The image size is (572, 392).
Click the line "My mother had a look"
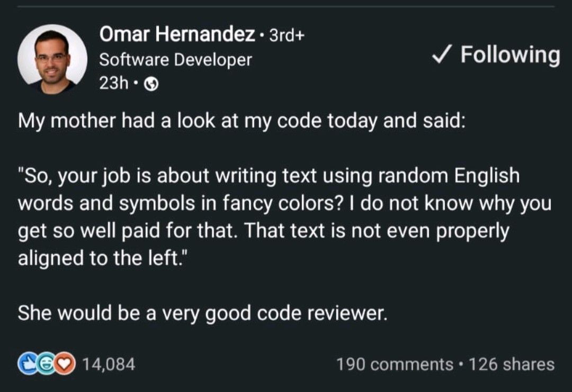[x=242, y=121]
